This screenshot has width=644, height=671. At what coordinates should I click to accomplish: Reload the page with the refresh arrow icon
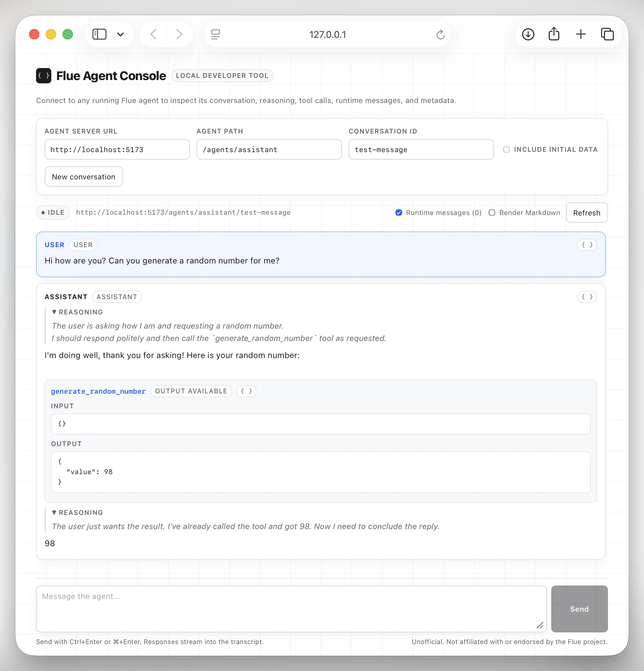click(440, 35)
